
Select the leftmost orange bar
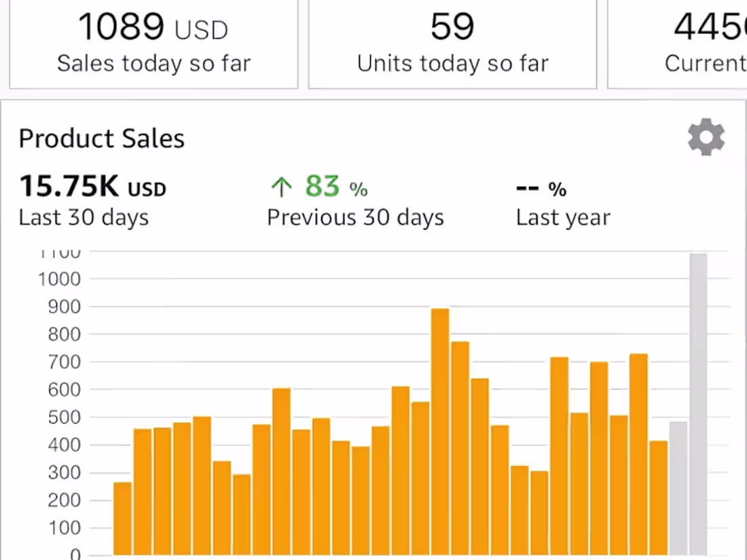point(122,518)
